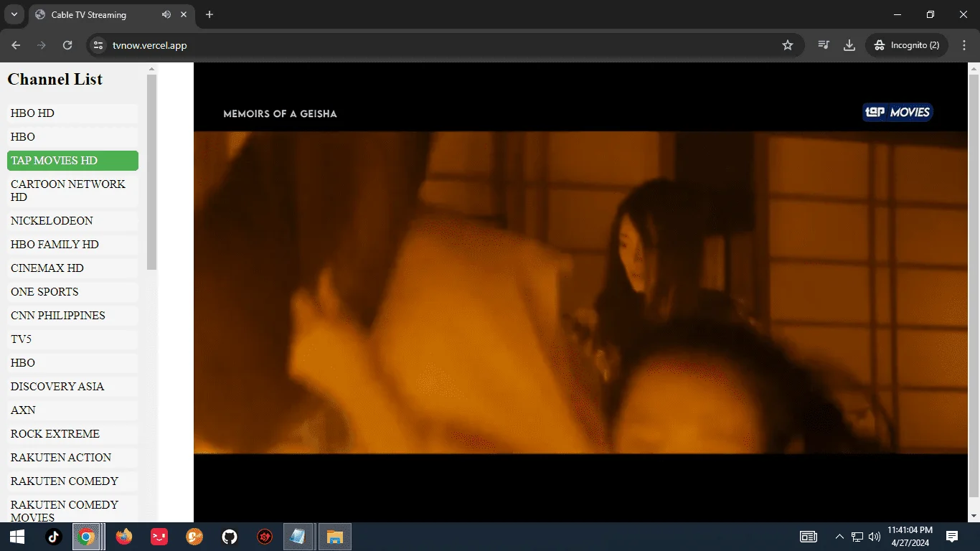Screen dimensions: 980x551
Task: Open network settings tray icon
Action: tap(857, 537)
